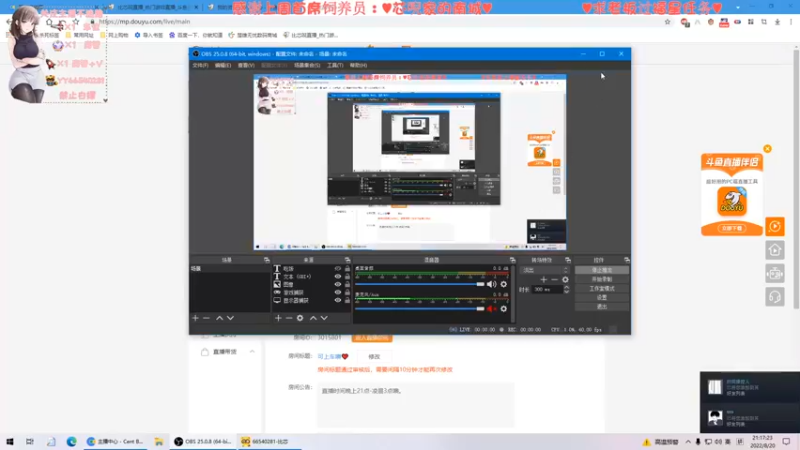
Task: Undock the 混音器 panel via its pop-out icon
Action: 512,260
